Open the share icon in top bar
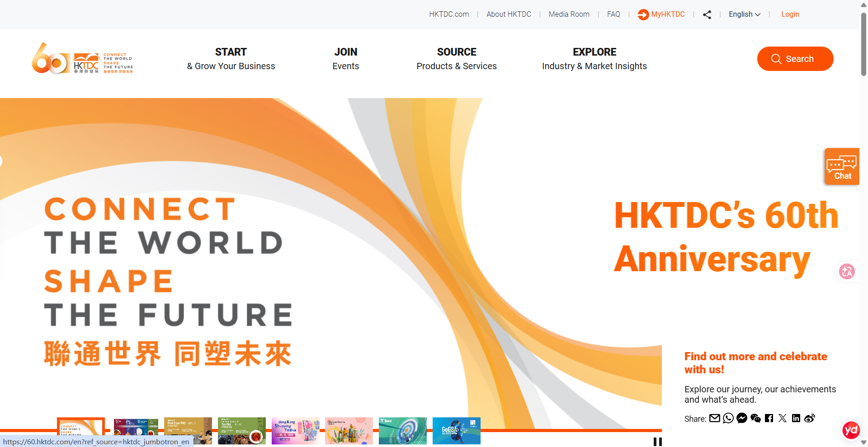This screenshot has height=447, width=868. point(707,14)
